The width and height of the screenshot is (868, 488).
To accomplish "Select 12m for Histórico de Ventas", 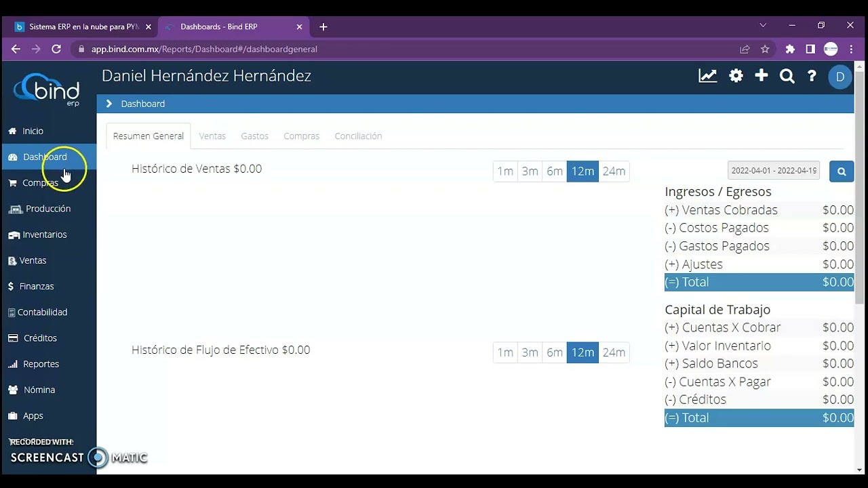I will 583,171.
